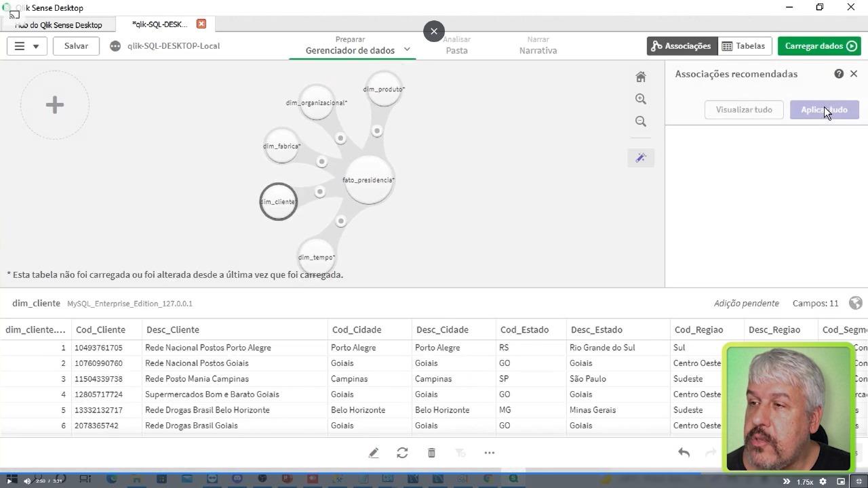Select the Associações view
868x488 pixels.
(x=681, y=46)
